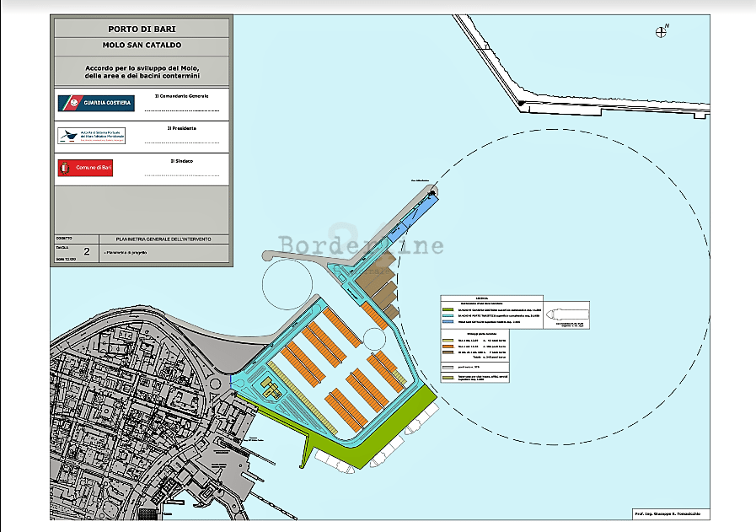Click the Autorità di Sistema Portuale logo

point(91,136)
